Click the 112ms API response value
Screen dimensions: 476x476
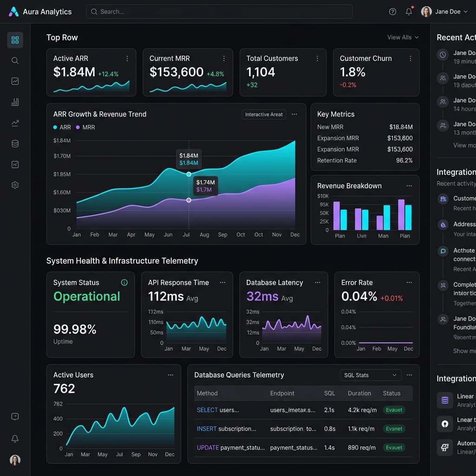[166, 296]
